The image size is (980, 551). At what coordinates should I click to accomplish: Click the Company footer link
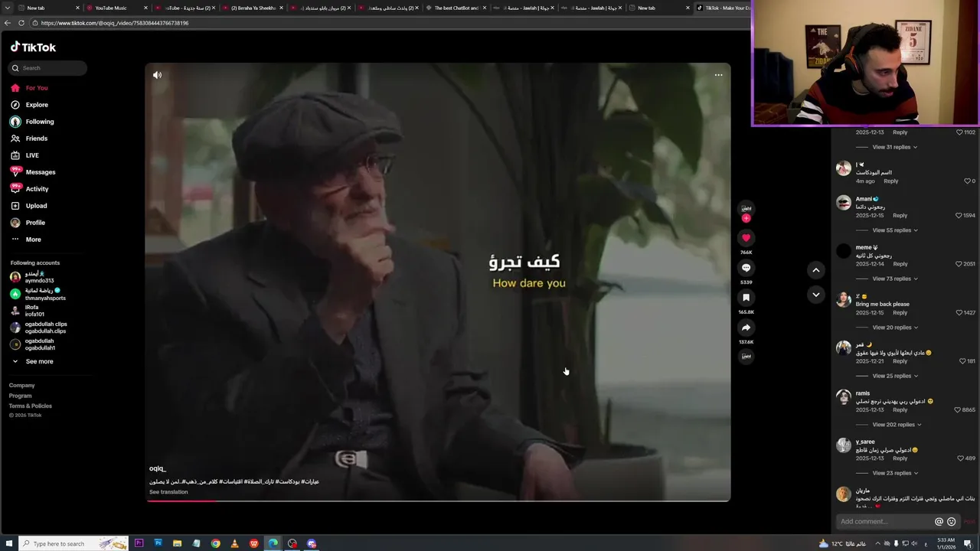22,386
